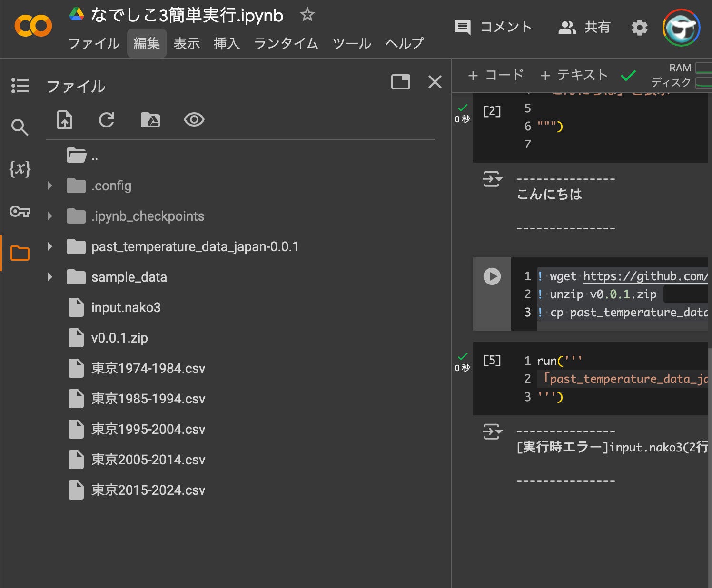Select file 東京1974-1984.csv
Image resolution: width=712 pixels, height=588 pixels.
click(x=148, y=368)
